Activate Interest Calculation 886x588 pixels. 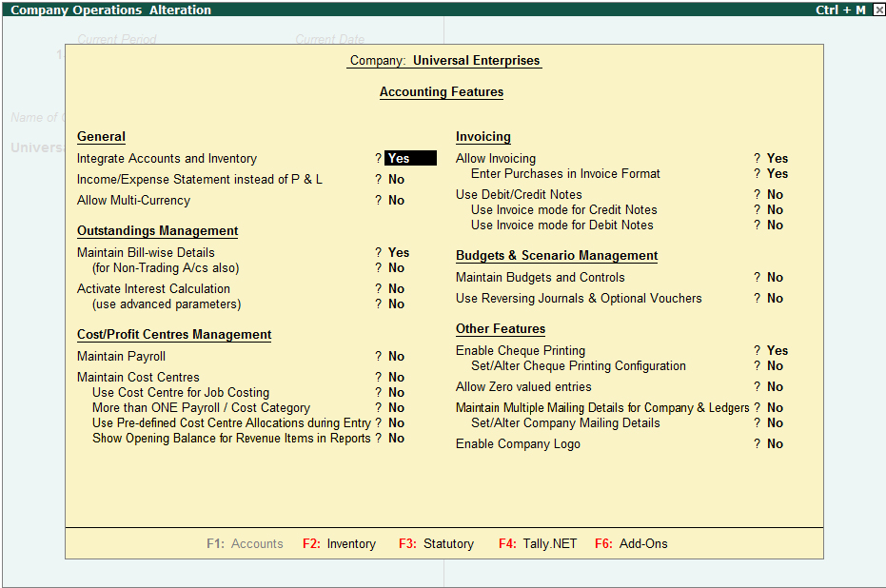click(398, 288)
